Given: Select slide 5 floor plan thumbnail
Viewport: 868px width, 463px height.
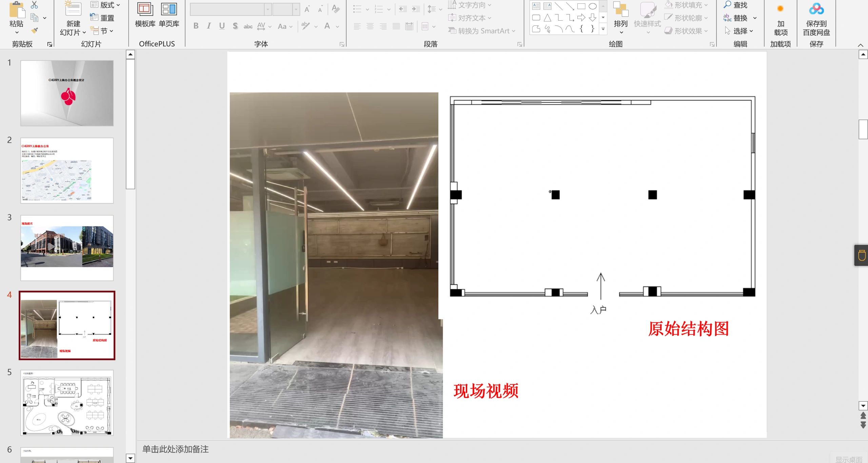Looking at the screenshot, I should pos(67,403).
